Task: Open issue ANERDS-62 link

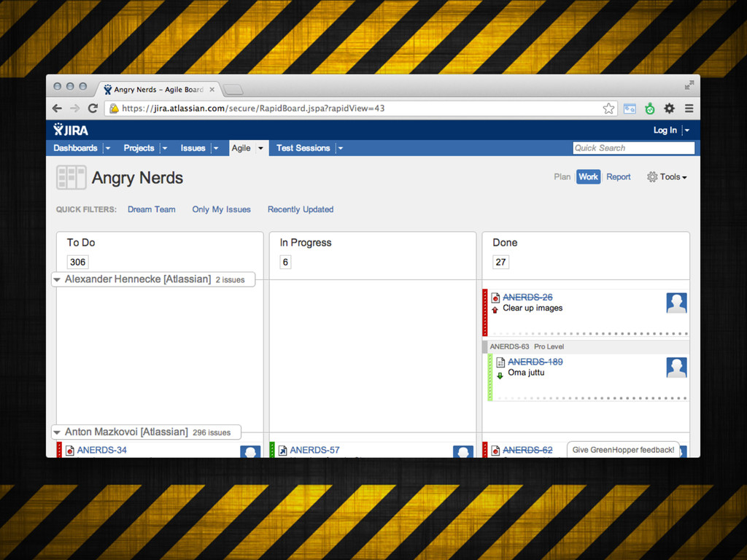Action: point(528,450)
